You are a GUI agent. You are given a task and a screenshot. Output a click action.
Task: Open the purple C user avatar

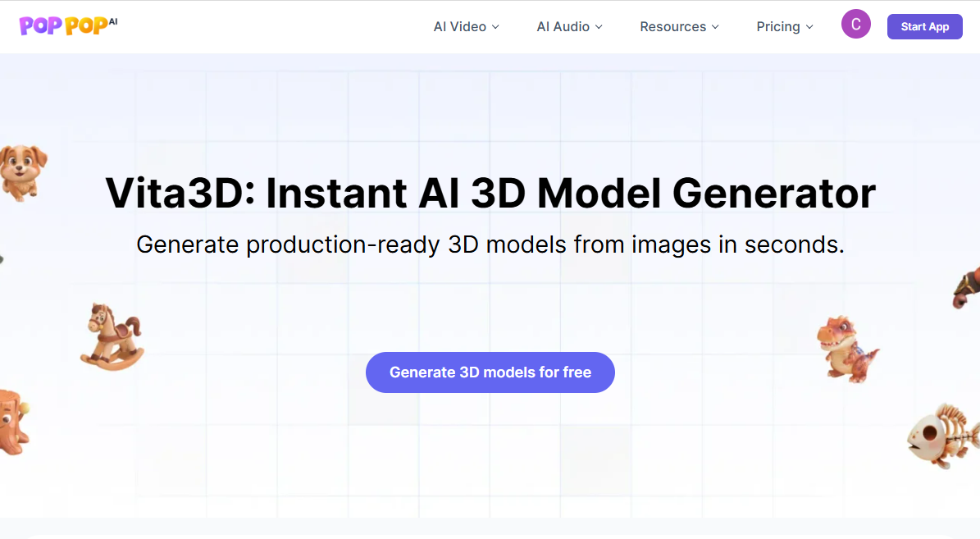(855, 25)
